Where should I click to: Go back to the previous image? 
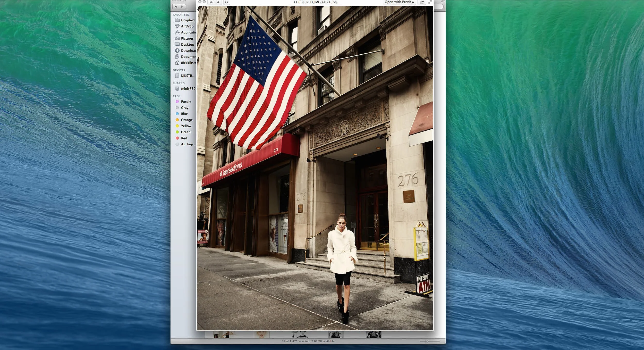pyautogui.click(x=211, y=2)
